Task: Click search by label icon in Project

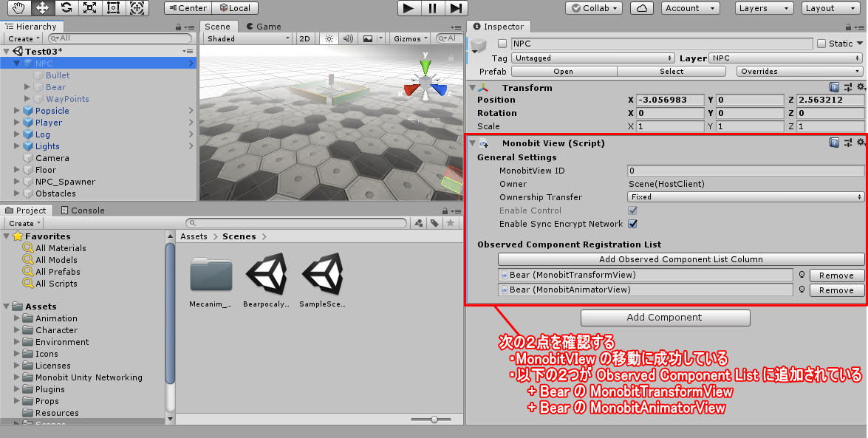Action: (x=434, y=223)
